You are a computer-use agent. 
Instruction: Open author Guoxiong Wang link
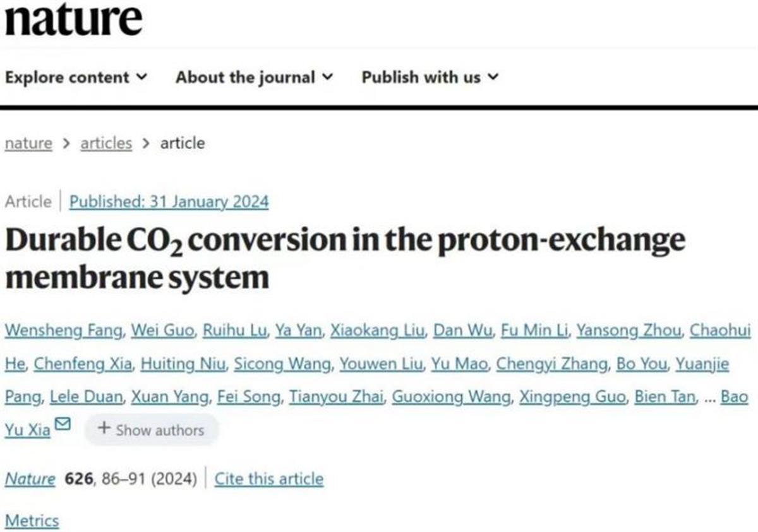450,398
